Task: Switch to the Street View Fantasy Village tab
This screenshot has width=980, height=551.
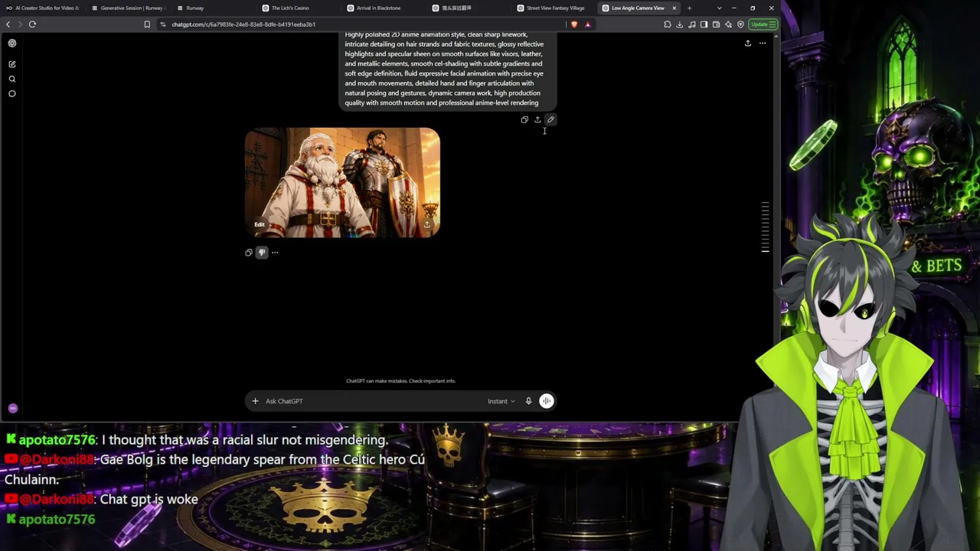Action: [x=554, y=8]
